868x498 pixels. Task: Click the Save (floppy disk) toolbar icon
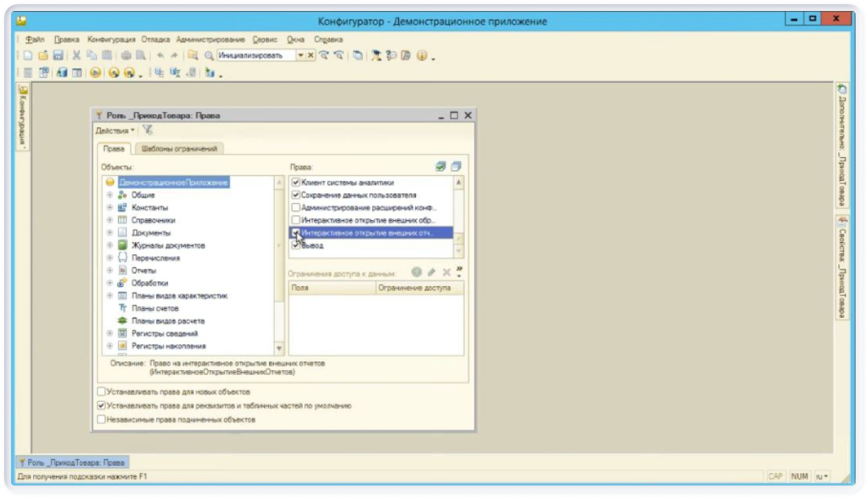[x=58, y=56]
